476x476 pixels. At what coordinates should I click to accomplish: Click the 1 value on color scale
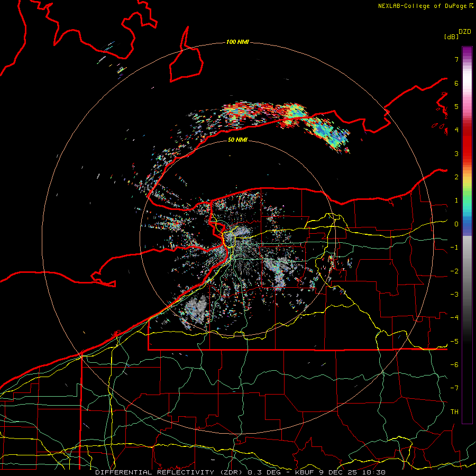tap(456, 200)
